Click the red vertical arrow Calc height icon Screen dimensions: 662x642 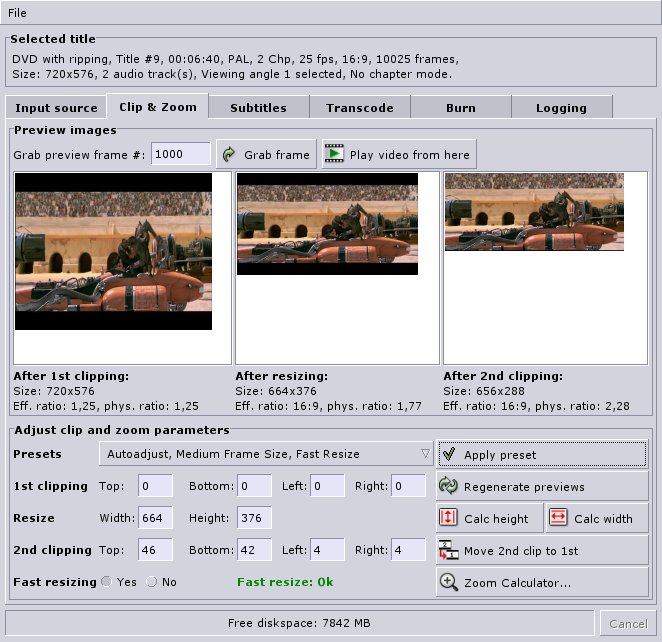tap(448, 517)
